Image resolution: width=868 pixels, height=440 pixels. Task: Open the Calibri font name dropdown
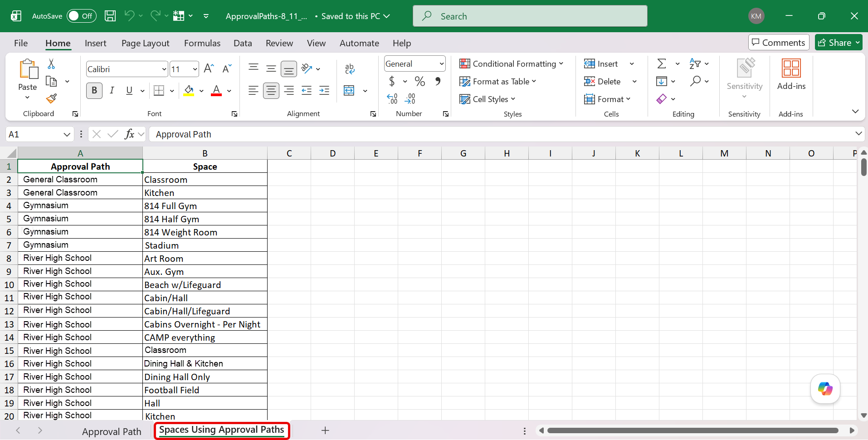pyautogui.click(x=164, y=69)
